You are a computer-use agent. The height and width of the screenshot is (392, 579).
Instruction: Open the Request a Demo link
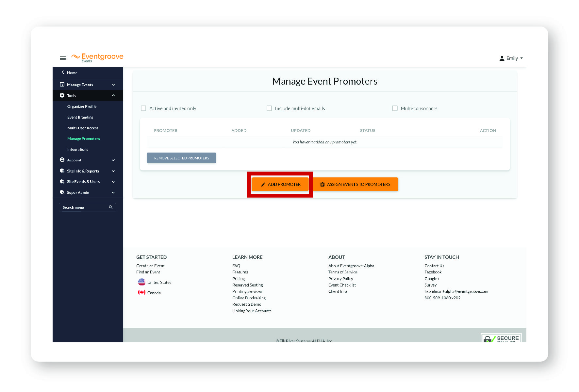pos(247,304)
